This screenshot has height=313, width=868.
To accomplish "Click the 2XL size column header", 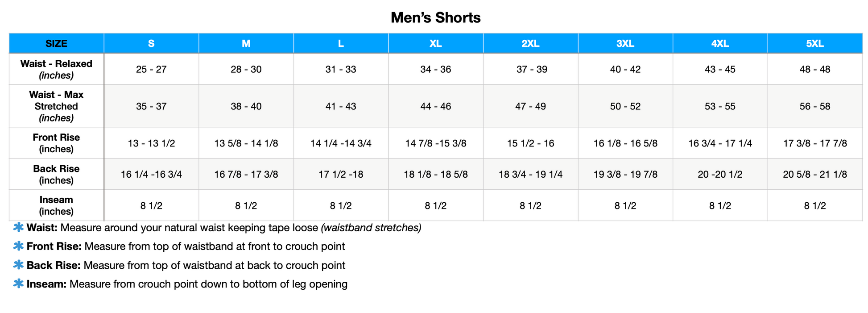I will (x=530, y=43).
